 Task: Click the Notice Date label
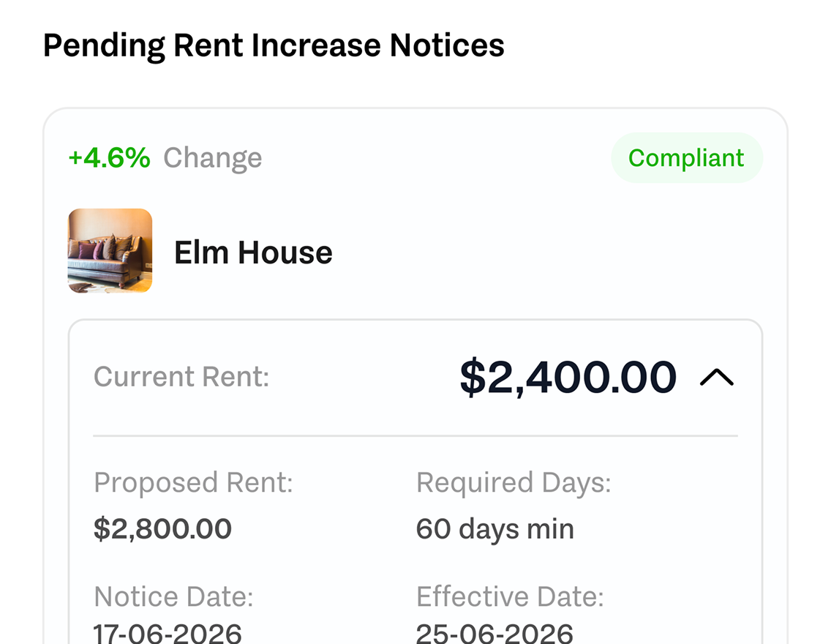click(173, 596)
